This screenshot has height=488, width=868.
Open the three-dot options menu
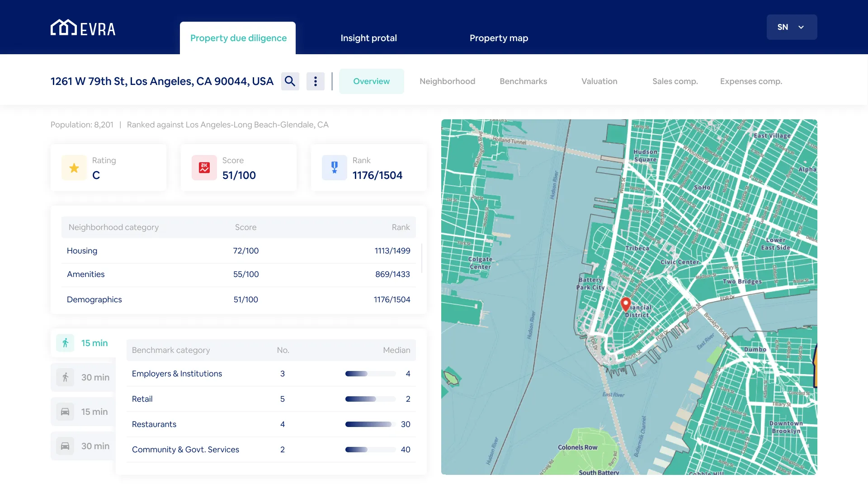[x=315, y=81]
